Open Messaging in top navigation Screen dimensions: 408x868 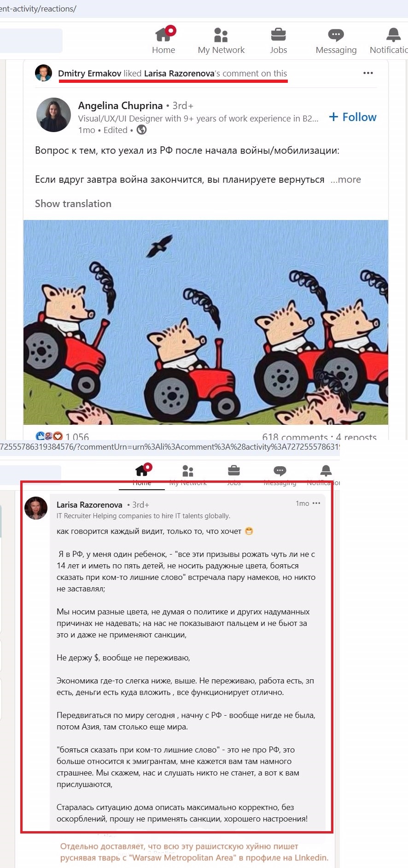[336, 41]
